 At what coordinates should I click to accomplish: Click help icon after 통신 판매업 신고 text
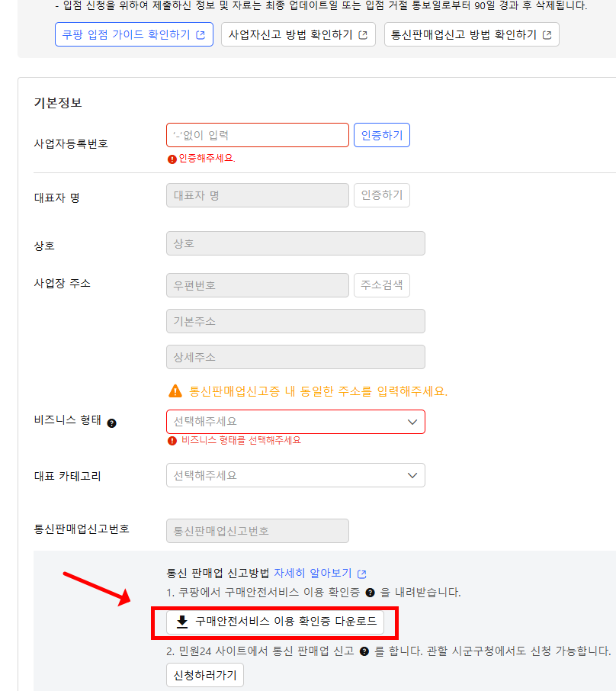tap(364, 651)
